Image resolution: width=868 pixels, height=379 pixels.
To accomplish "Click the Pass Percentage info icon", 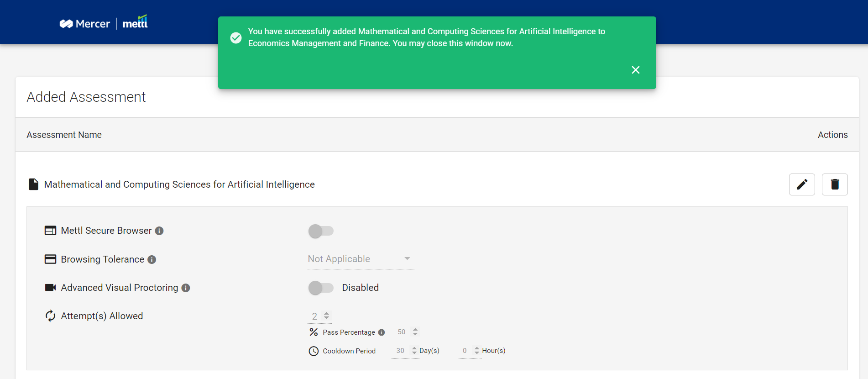I will tap(382, 332).
